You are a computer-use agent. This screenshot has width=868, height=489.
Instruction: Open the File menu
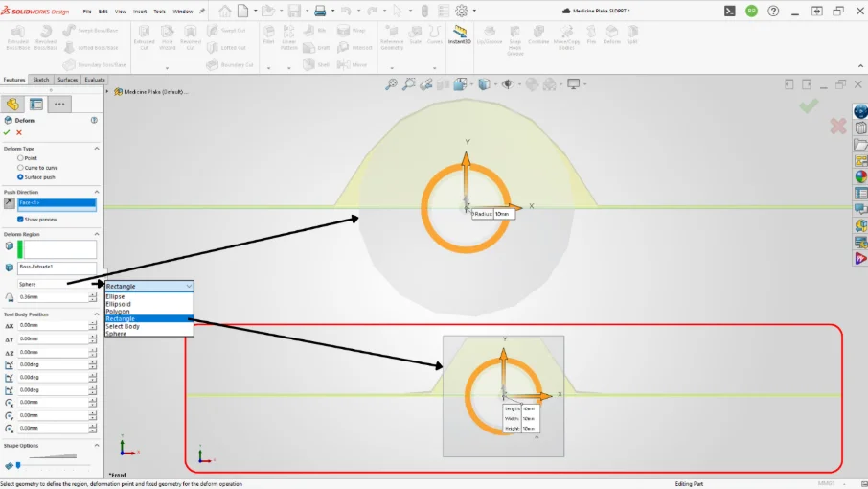pyautogui.click(x=87, y=12)
